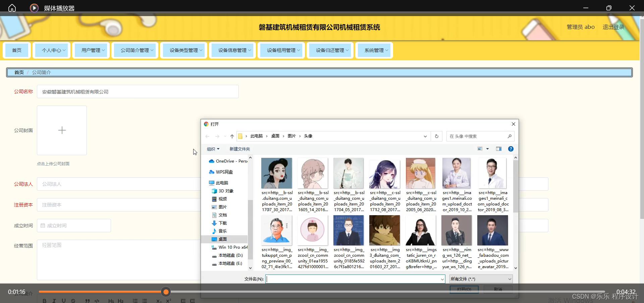Select the Sailor Moon nurse avatar thumbnail

click(x=421, y=173)
